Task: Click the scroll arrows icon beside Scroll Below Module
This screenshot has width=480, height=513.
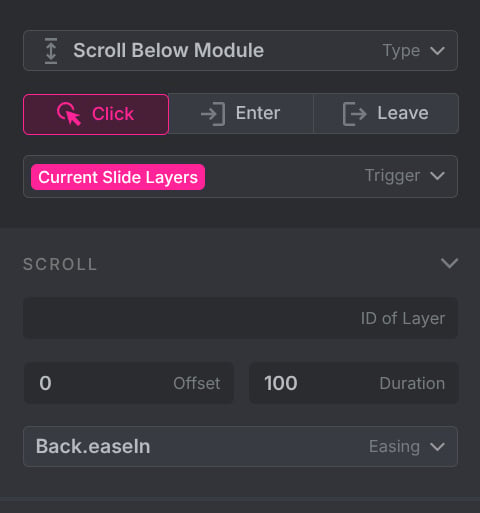Action: (51, 51)
